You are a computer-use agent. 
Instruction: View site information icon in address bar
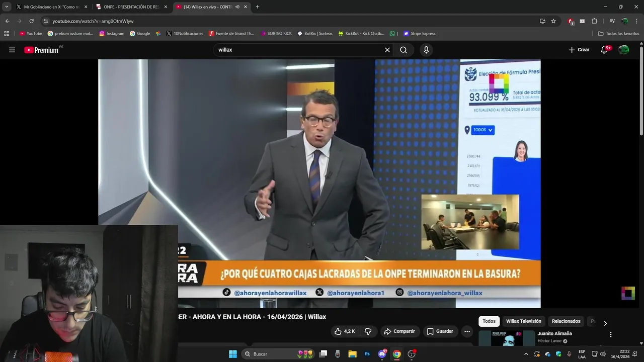46,21
